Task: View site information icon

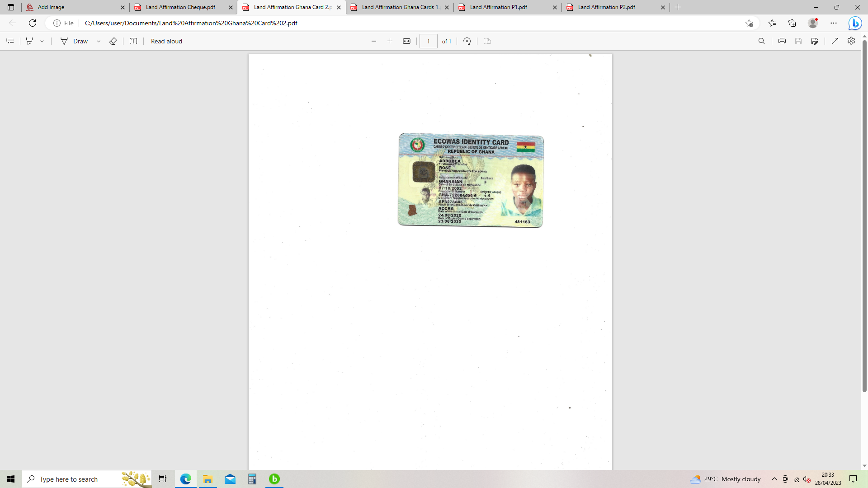Action: [57, 23]
